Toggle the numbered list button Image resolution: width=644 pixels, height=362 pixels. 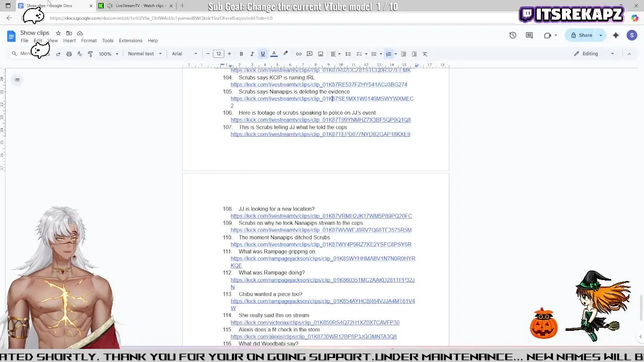point(388,54)
